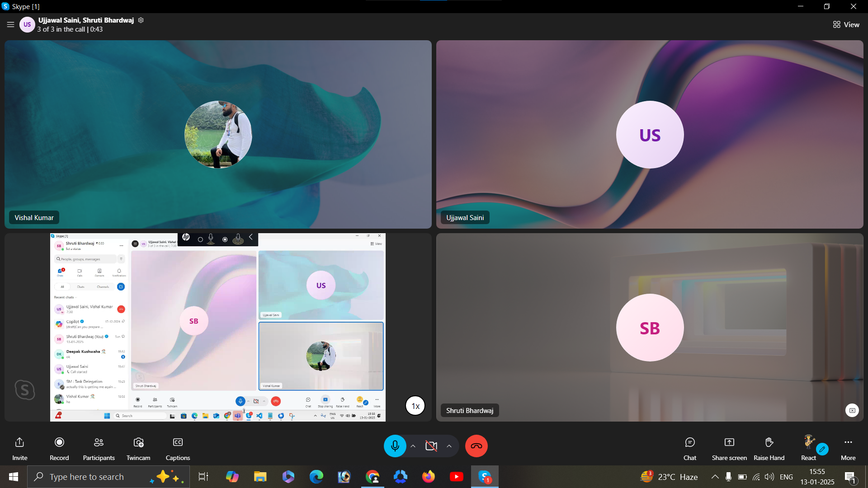Viewport: 868px width, 488px height.
Task: Open the Chat panel
Action: click(690, 449)
